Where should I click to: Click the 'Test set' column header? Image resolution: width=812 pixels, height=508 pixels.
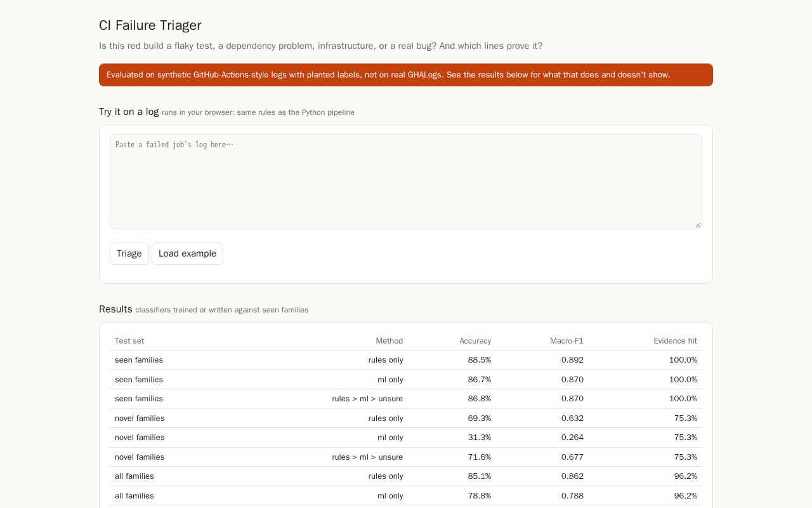pos(129,341)
